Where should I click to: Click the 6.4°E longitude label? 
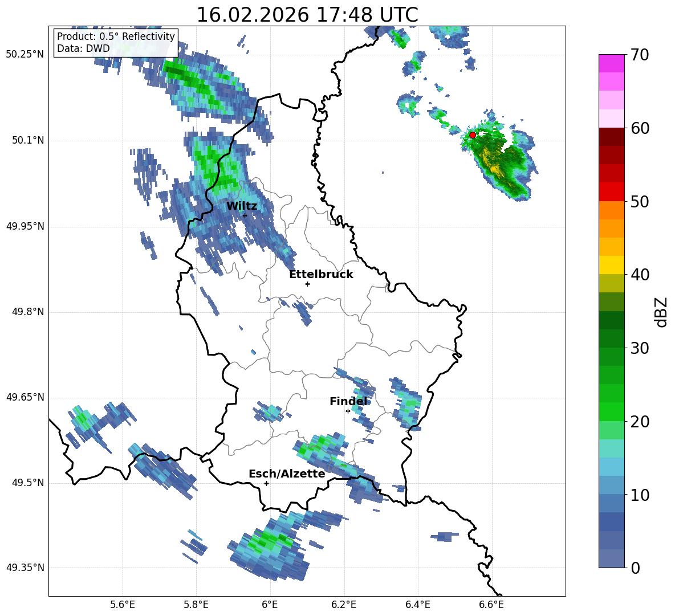pos(417,605)
